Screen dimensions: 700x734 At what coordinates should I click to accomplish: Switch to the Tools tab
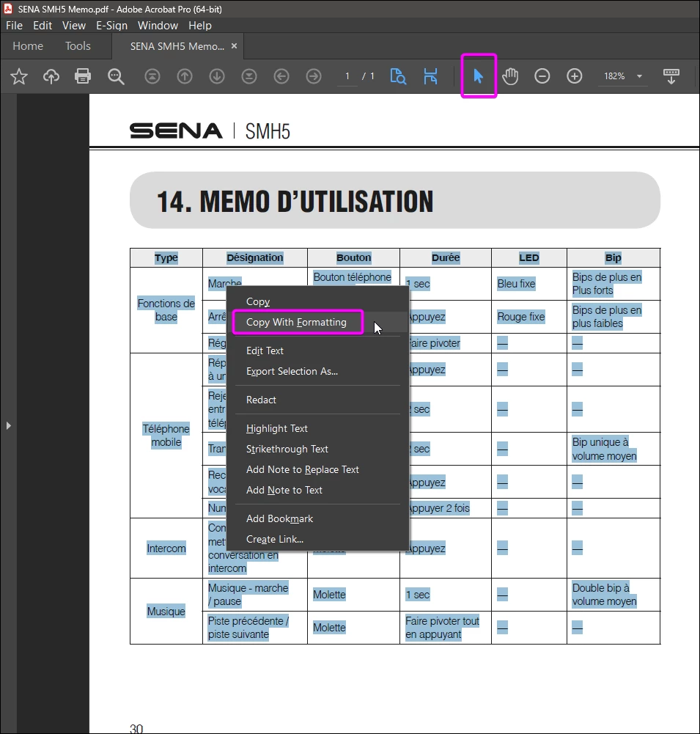(x=78, y=46)
